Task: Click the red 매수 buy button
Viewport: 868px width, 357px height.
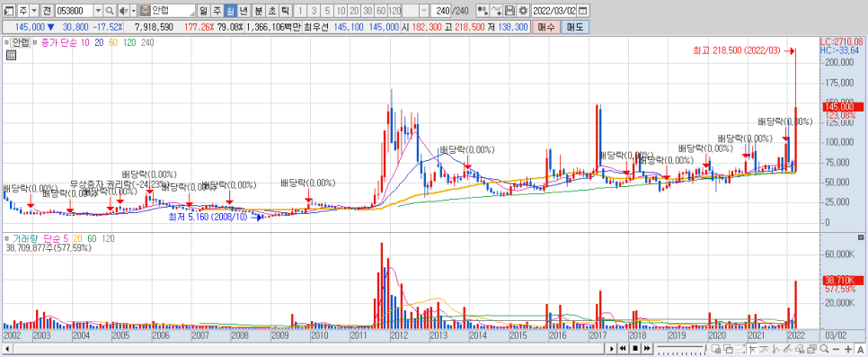Action: click(545, 27)
